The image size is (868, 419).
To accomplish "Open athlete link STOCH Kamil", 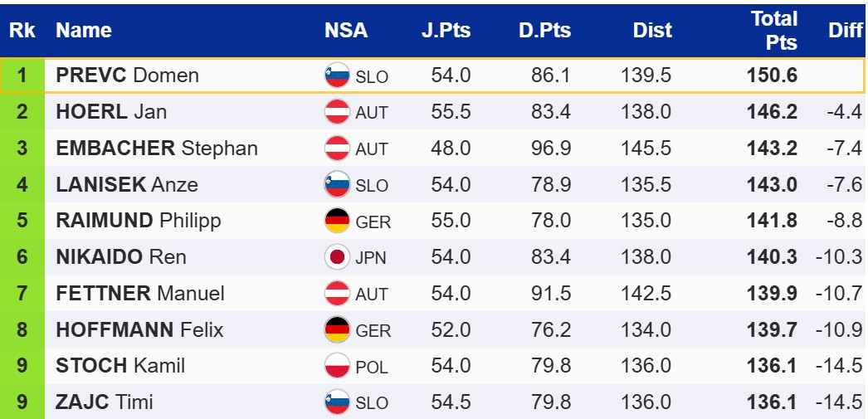I will [x=120, y=366].
